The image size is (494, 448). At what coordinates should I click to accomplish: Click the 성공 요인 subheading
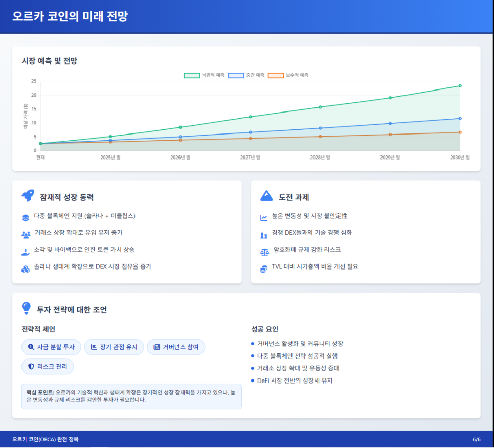pos(265,329)
